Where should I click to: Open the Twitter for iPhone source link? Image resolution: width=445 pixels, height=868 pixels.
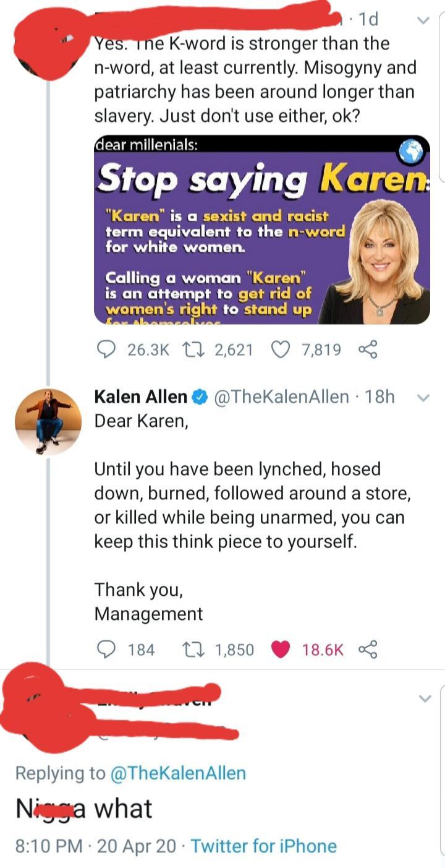pyautogui.click(x=264, y=846)
